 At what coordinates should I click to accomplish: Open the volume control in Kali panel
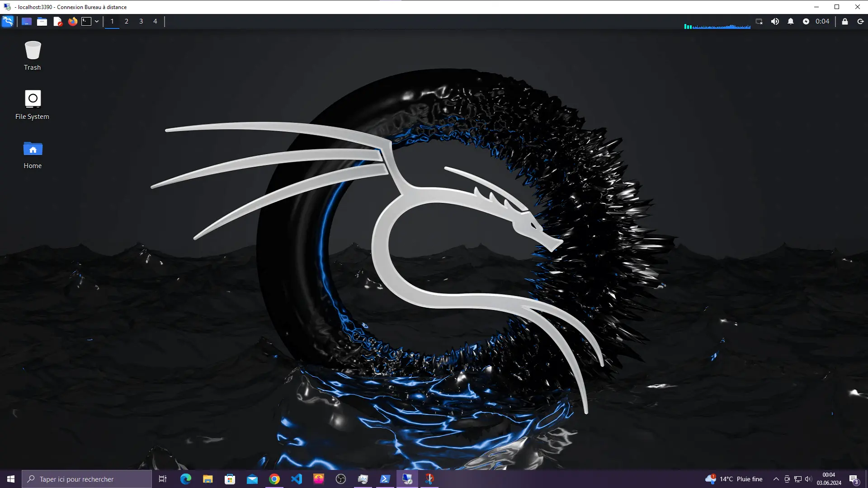(775, 21)
